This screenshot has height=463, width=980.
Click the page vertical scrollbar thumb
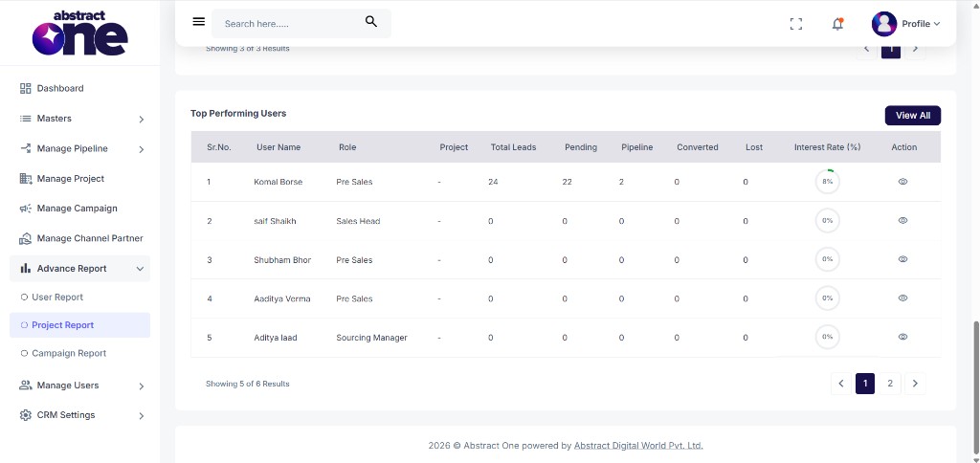click(976, 387)
